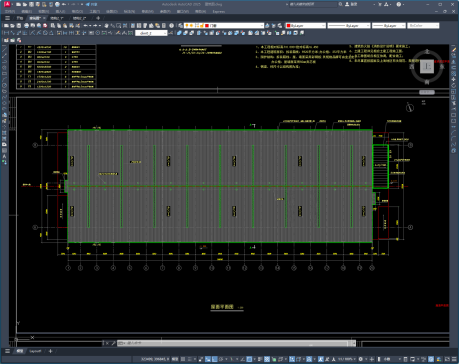Toggle Dynamic UCS in status bar
Image resolution: width=459 pixels, height=364 pixels.
[292, 359]
